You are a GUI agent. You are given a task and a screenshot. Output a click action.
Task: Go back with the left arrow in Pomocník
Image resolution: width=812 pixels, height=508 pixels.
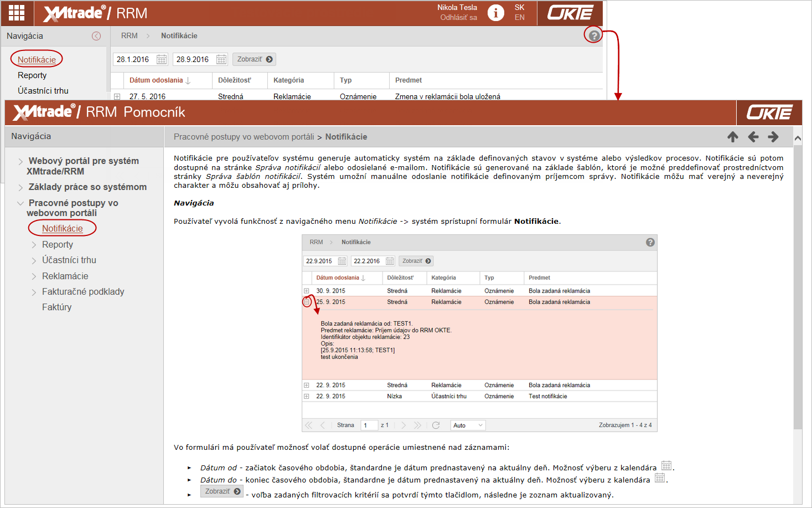[x=753, y=137]
